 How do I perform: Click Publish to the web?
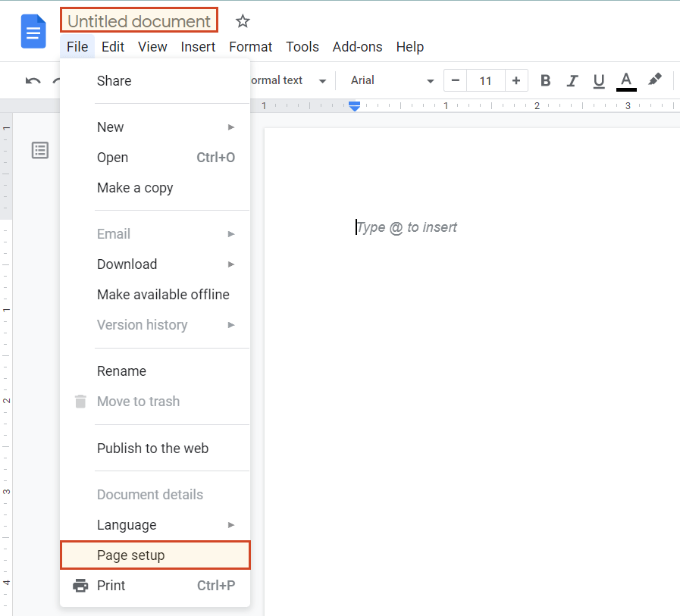pyautogui.click(x=152, y=449)
